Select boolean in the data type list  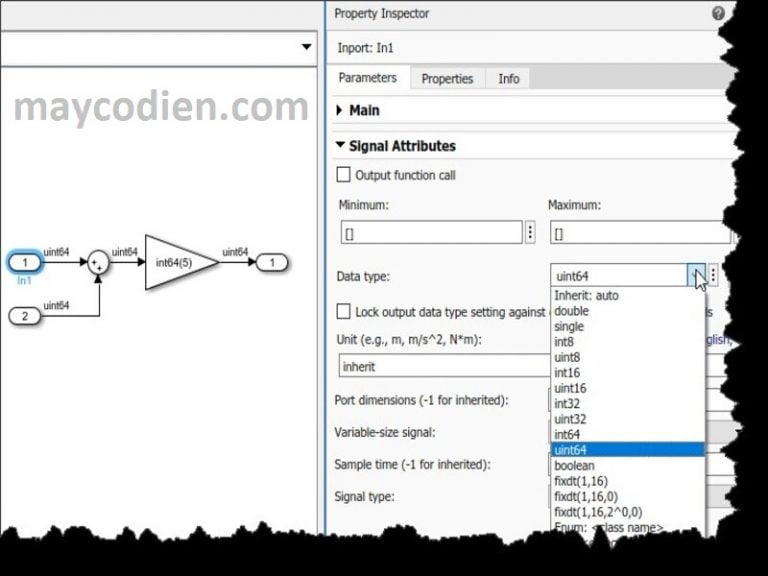point(574,465)
